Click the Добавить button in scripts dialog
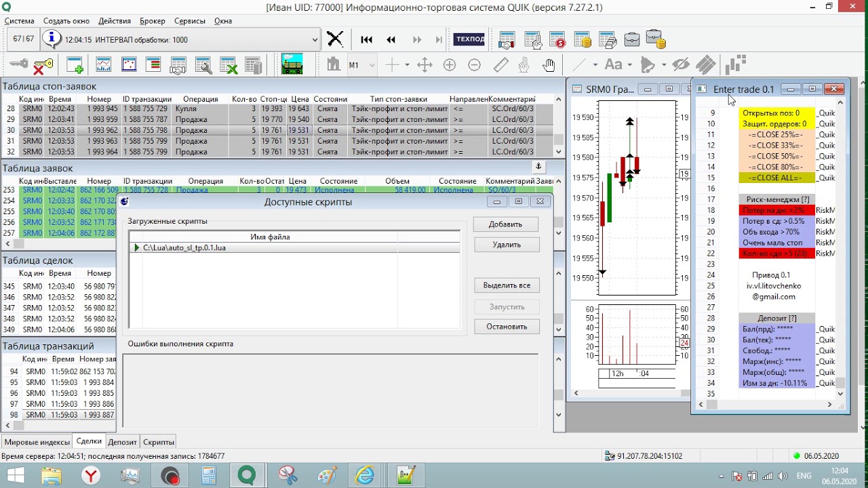Viewport: 868px width, 488px height. coord(505,224)
